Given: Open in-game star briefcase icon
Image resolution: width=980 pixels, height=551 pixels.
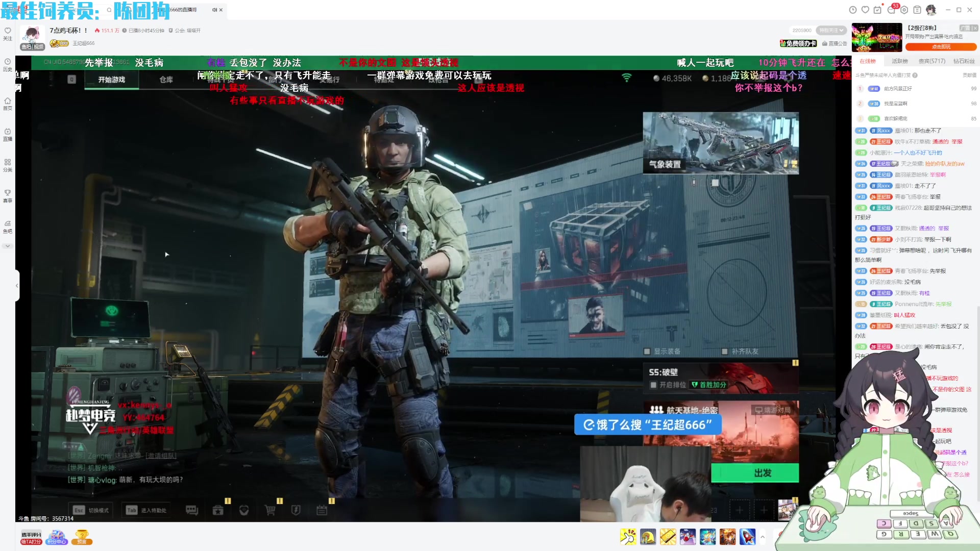Looking at the screenshot, I should pyautogui.click(x=218, y=510).
